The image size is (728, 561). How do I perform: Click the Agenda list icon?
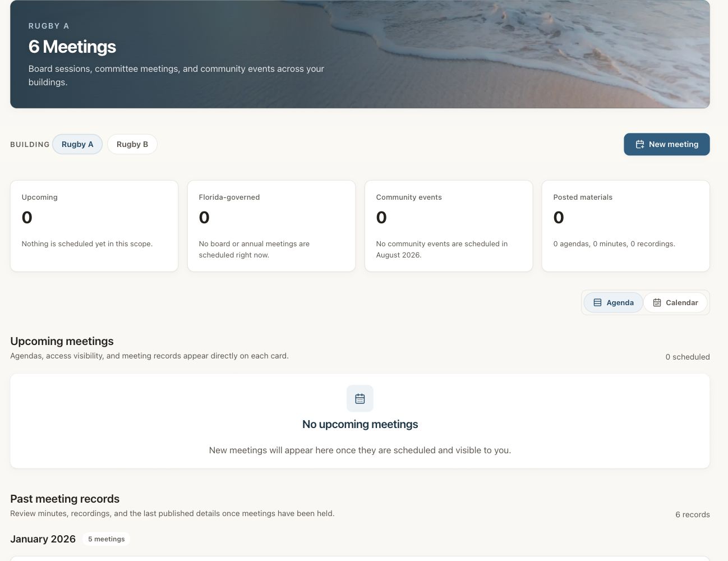click(x=597, y=302)
